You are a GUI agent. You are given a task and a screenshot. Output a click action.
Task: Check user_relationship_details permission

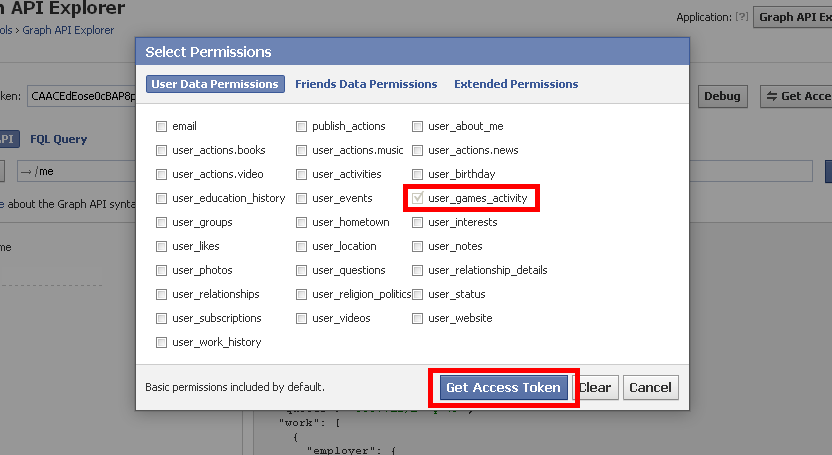point(418,270)
